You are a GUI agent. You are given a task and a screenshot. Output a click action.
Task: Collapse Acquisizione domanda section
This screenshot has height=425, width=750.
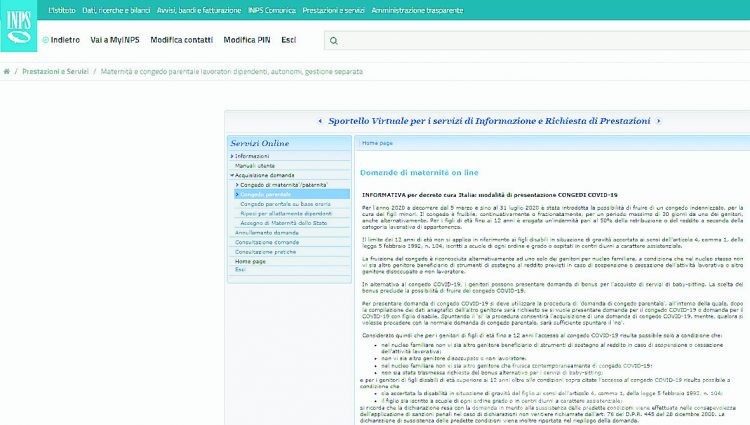[x=264, y=175]
